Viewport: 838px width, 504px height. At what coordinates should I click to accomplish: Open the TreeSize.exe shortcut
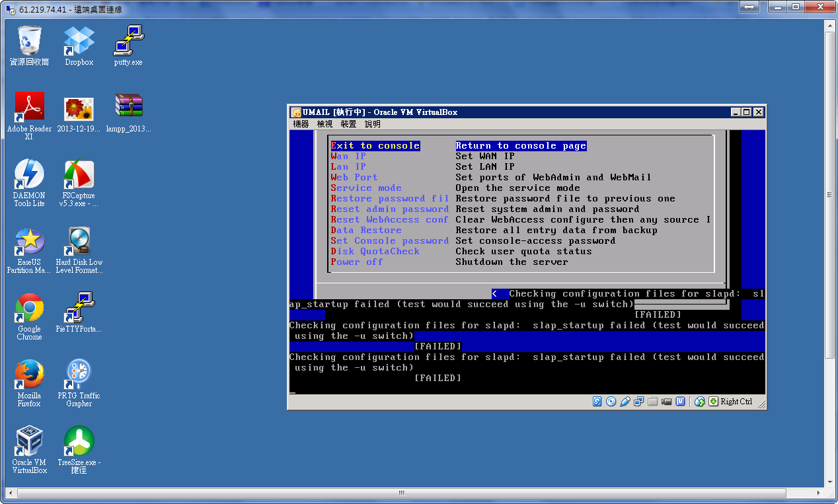click(x=79, y=450)
